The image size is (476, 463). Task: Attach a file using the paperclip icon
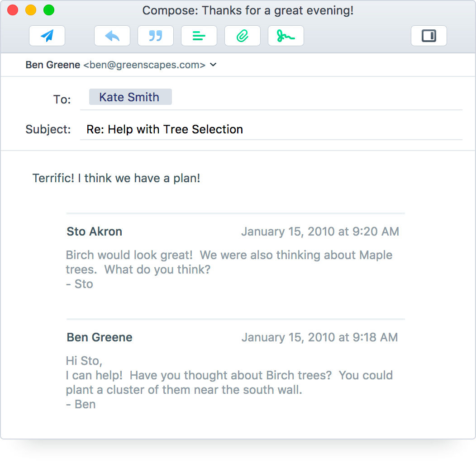[x=243, y=36]
